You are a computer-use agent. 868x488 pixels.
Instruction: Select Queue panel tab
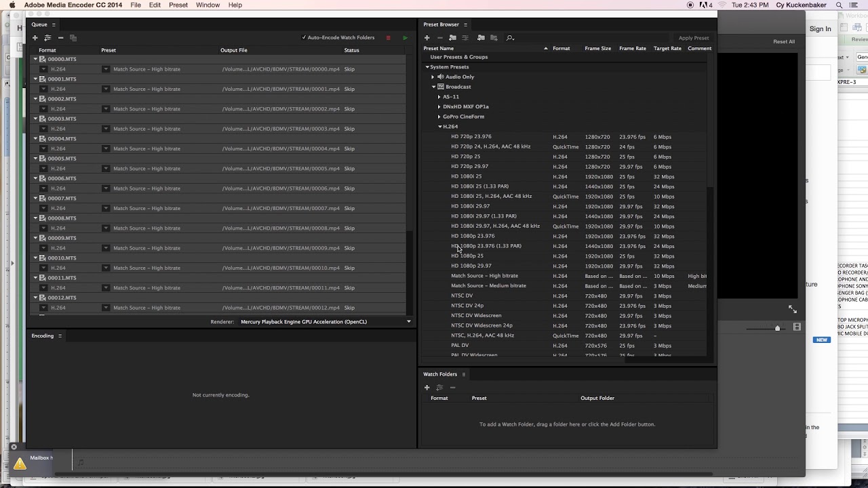pyautogui.click(x=39, y=24)
